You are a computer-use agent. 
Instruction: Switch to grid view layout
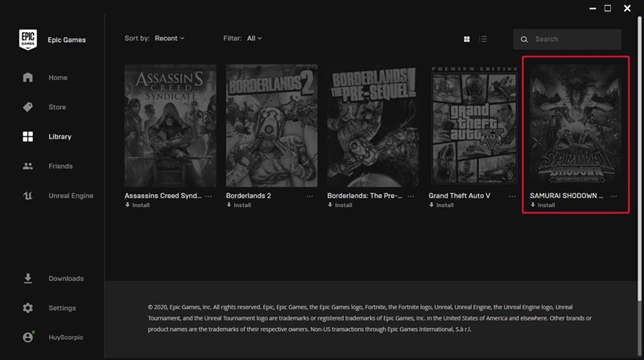pos(467,39)
